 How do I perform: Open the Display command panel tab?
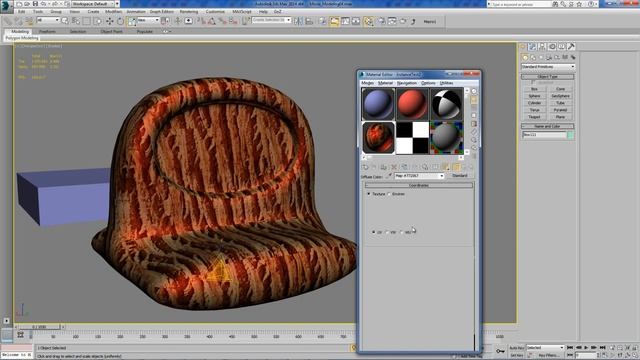pos(562,47)
